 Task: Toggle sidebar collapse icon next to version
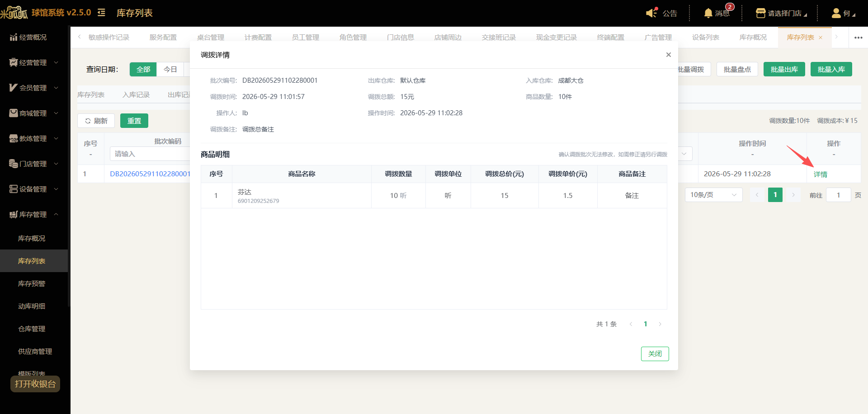pyautogui.click(x=101, y=13)
